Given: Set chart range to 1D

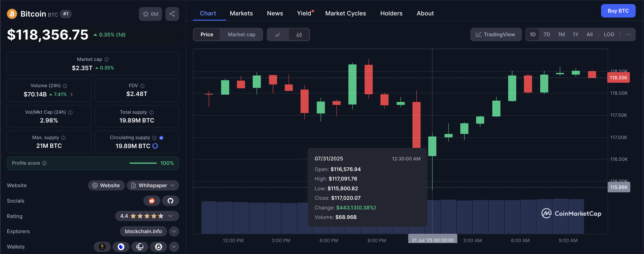Looking at the screenshot, I should point(532,34).
